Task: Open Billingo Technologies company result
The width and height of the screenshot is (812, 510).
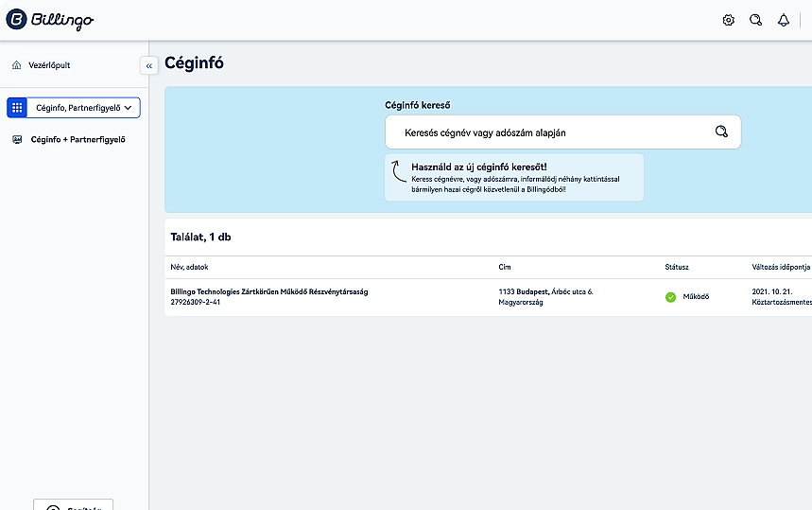Action: pyautogui.click(x=269, y=291)
